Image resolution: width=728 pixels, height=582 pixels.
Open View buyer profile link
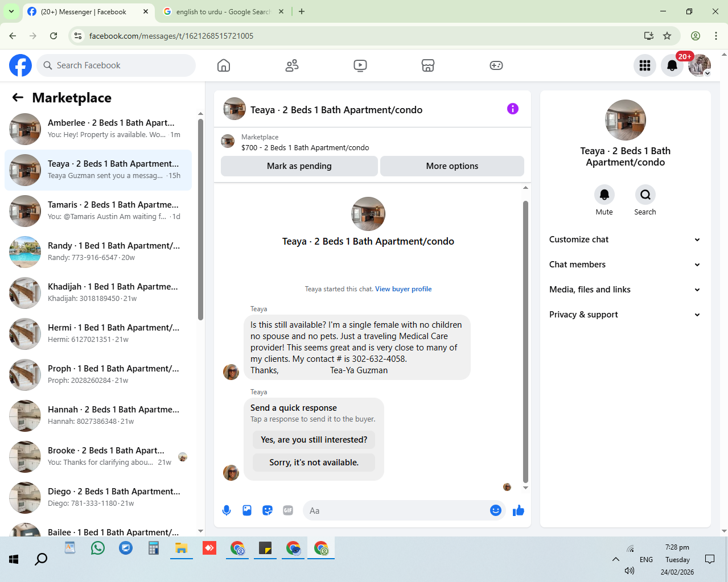tap(403, 289)
